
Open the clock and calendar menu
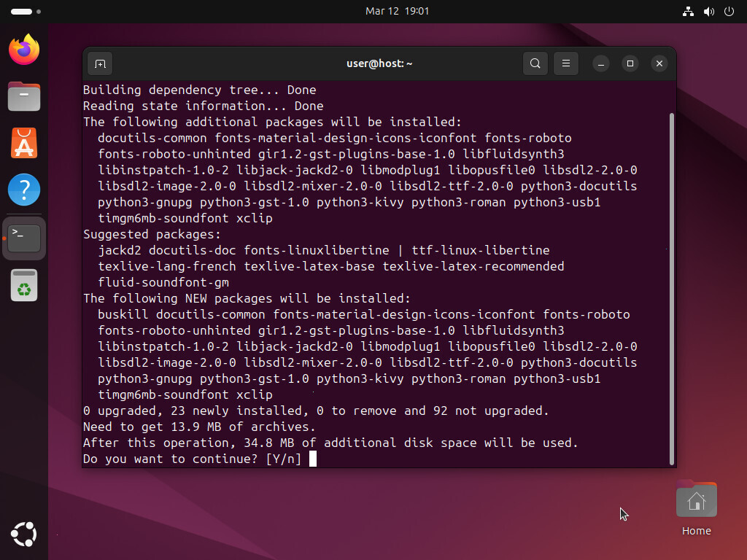(397, 11)
